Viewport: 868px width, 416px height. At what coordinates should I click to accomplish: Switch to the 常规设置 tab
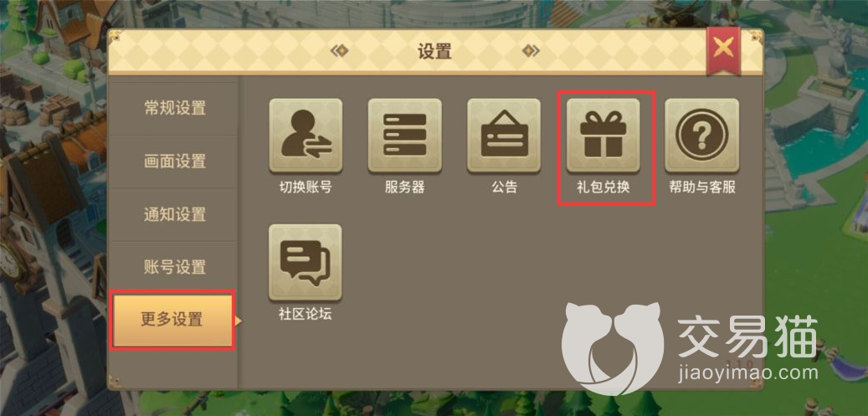174,108
